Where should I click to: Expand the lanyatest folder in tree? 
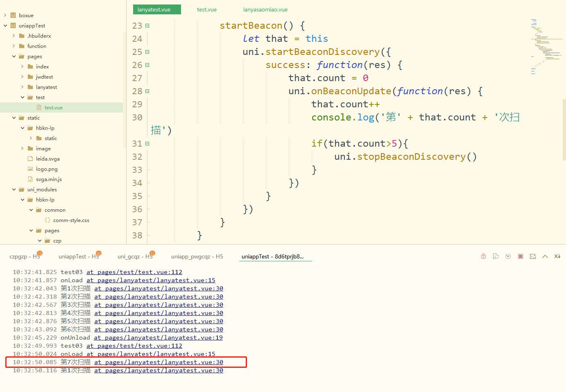[x=23, y=87]
